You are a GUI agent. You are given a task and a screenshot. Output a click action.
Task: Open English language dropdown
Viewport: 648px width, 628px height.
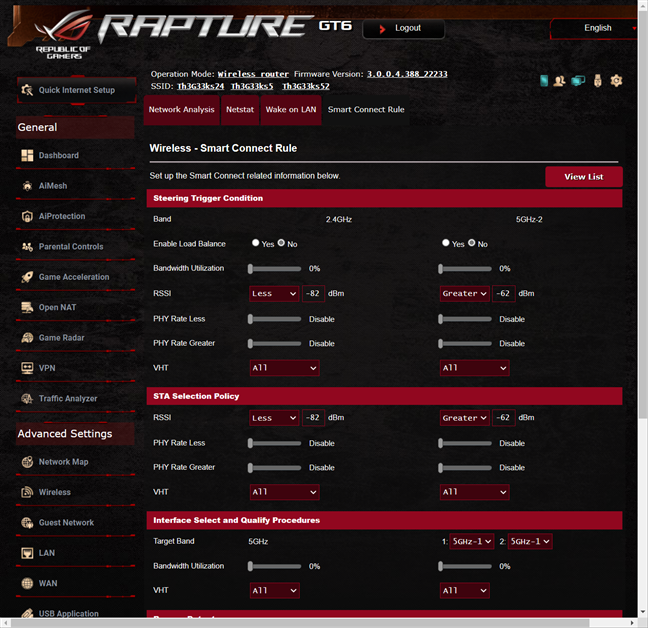595,28
